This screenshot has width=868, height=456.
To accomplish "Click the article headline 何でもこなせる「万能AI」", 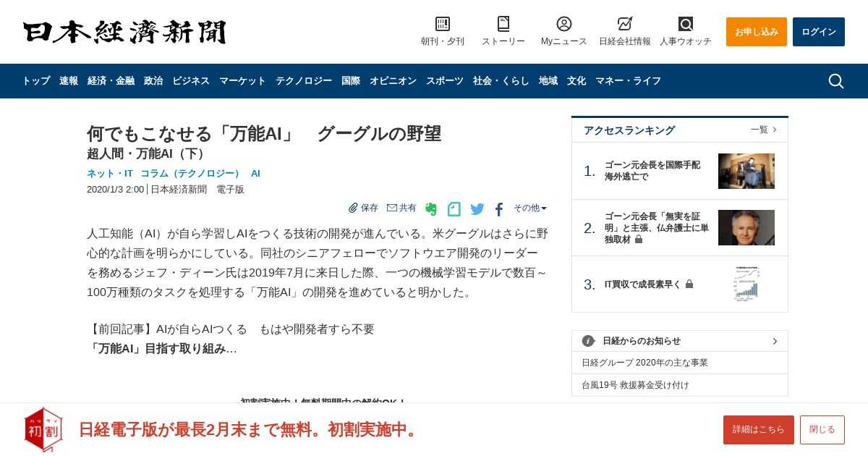I will [x=264, y=134].
